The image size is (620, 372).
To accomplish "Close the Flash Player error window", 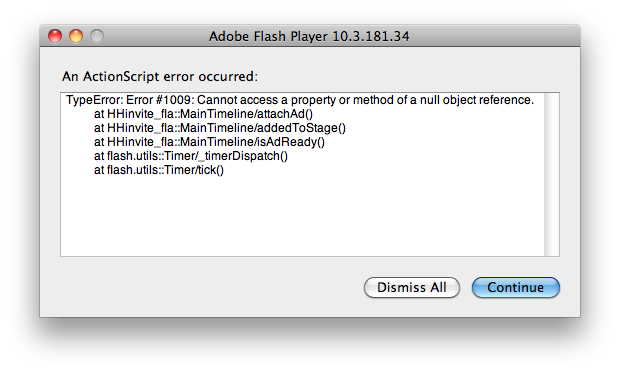I will (x=55, y=36).
